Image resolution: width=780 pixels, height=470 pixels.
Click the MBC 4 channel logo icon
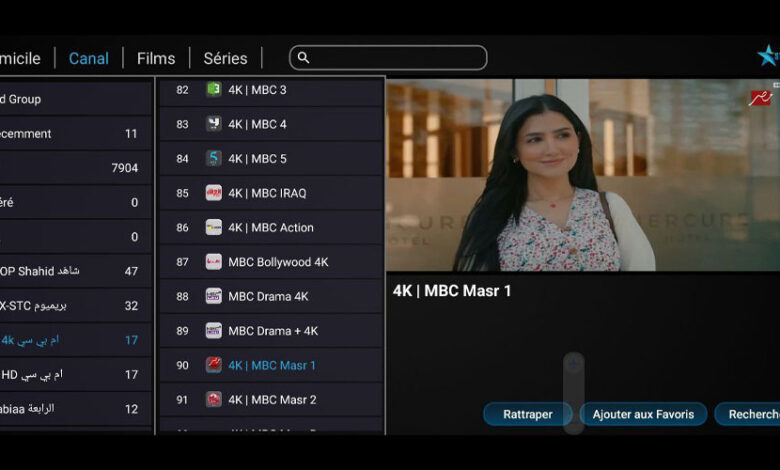213,124
